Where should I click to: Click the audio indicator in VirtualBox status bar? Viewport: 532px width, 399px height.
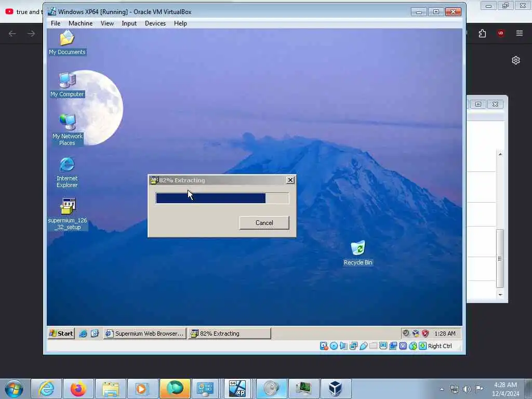pyautogui.click(x=343, y=345)
